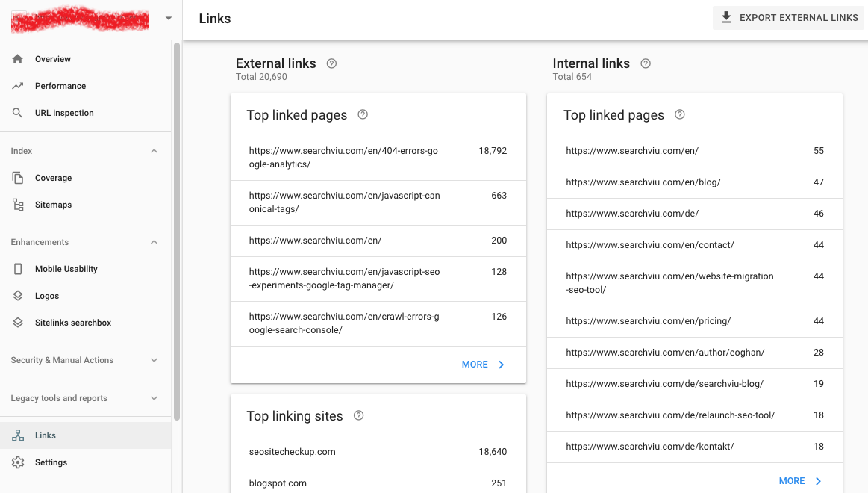Open seositecheckup.com linking site row
Image resolution: width=868 pixels, height=493 pixels.
coord(378,451)
